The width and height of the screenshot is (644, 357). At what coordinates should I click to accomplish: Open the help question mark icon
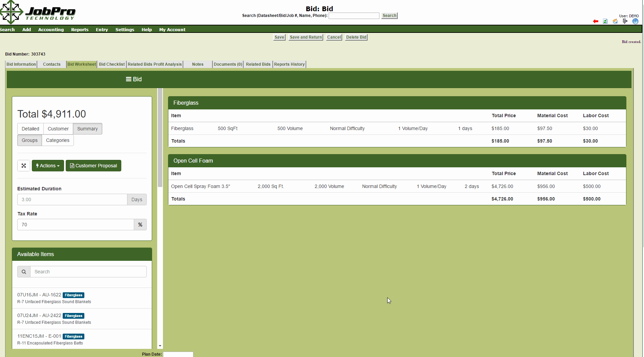point(635,21)
